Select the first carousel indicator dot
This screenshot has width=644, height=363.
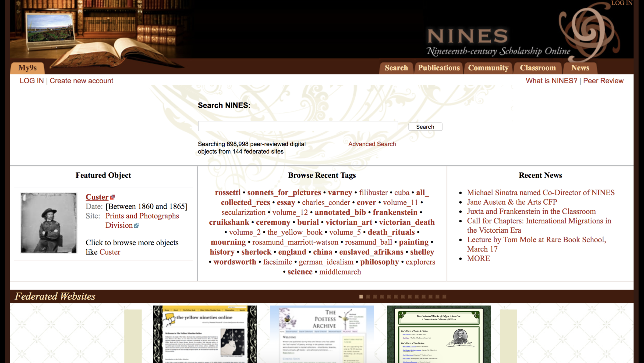pyautogui.click(x=361, y=297)
